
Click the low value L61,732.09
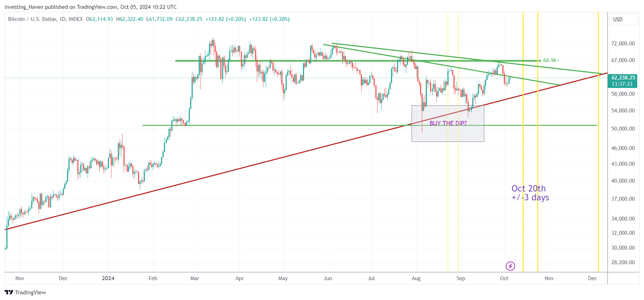click(159, 19)
